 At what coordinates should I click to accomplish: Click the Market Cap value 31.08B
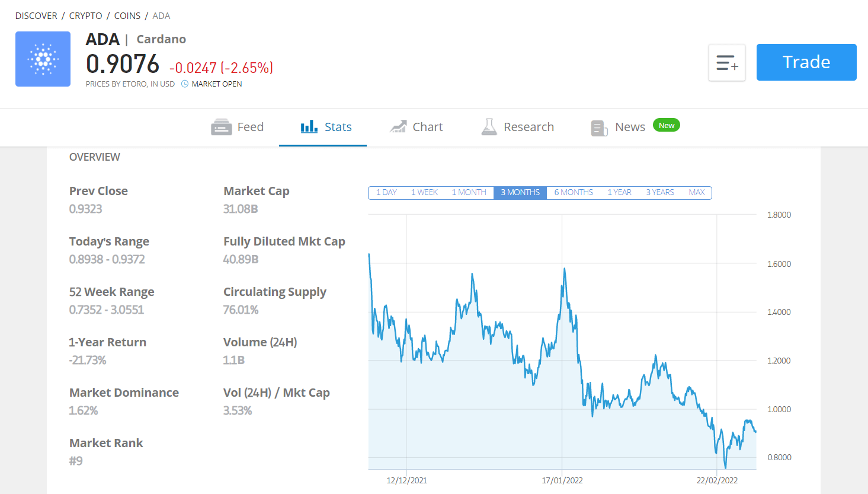pyautogui.click(x=241, y=209)
